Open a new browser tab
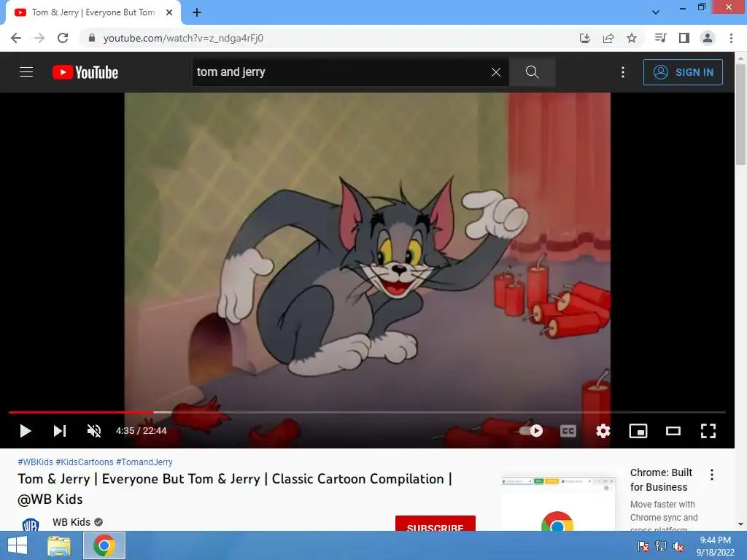 coord(197,12)
